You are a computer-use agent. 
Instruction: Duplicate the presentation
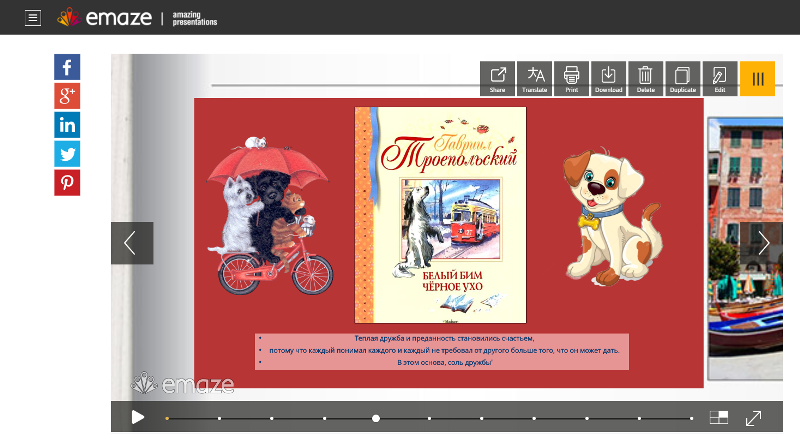click(683, 79)
